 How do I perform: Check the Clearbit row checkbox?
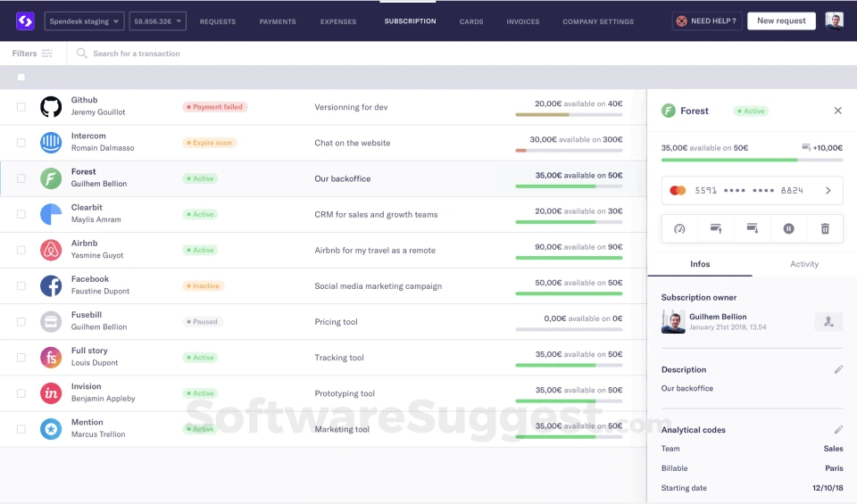21,214
